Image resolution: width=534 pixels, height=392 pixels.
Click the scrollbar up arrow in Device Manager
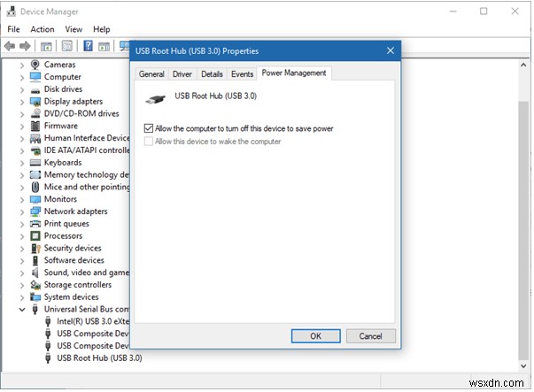tap(523, 65)
